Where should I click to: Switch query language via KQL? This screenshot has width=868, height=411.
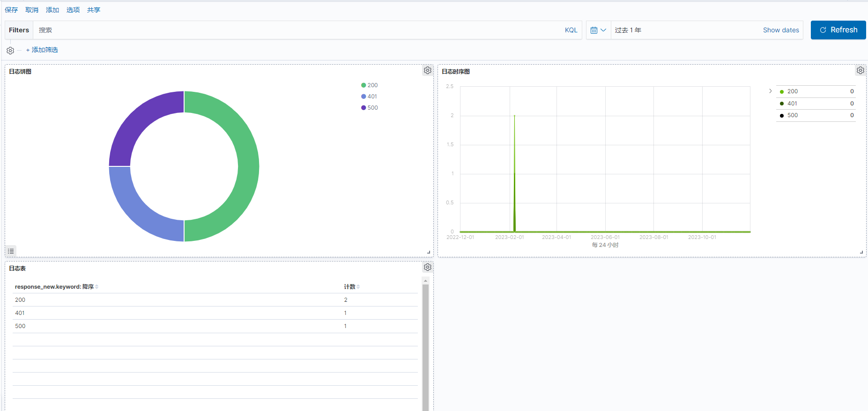(571, 30)
